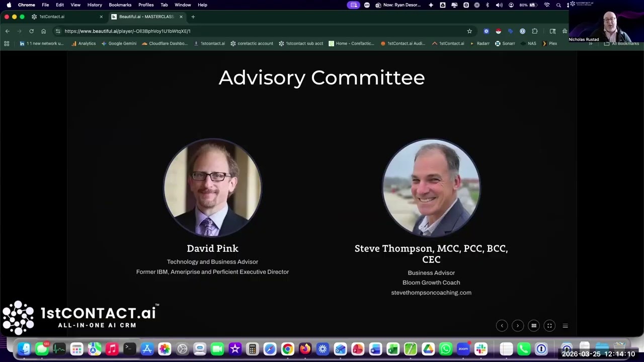Screen dimensions: 644x362
Task: Select the Advisory Committee heading
Action: click(321, 77)
